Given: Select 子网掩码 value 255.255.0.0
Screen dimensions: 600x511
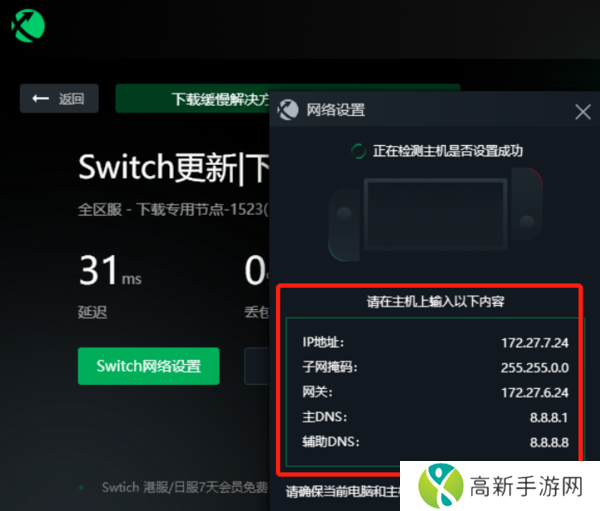Looking at the screenshot, I should (x=535, y=367).
